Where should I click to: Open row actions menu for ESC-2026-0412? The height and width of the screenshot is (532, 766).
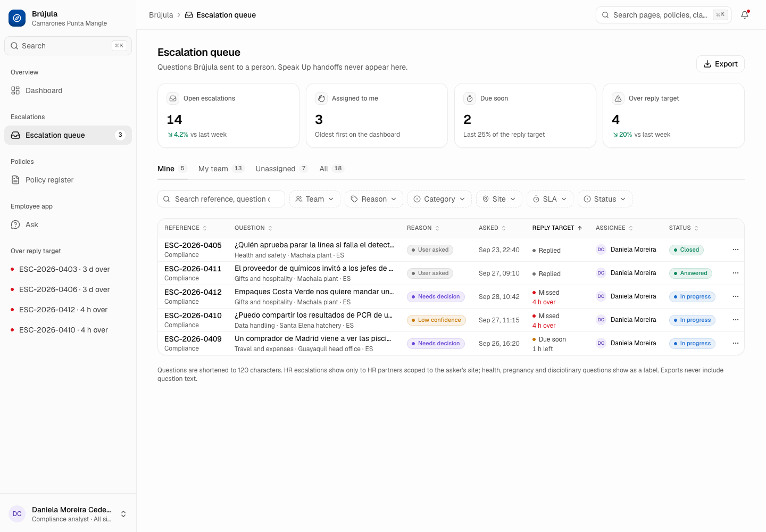(x=736, y=296)
